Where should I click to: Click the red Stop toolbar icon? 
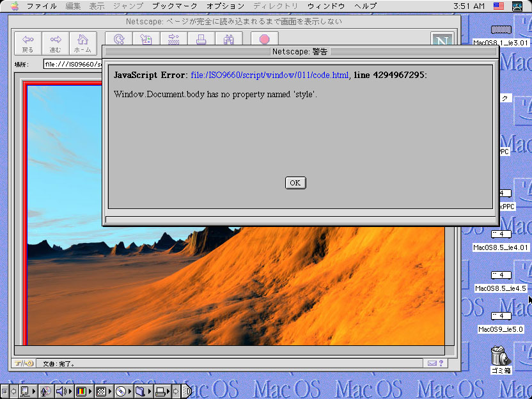[x=265, y=38]
